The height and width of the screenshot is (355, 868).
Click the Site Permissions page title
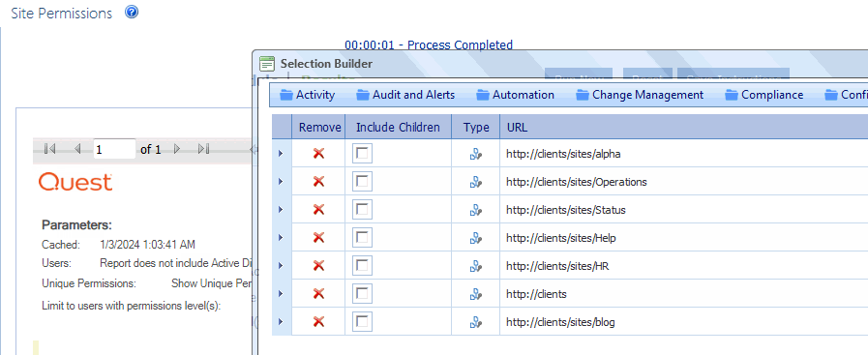pos(61,14)
